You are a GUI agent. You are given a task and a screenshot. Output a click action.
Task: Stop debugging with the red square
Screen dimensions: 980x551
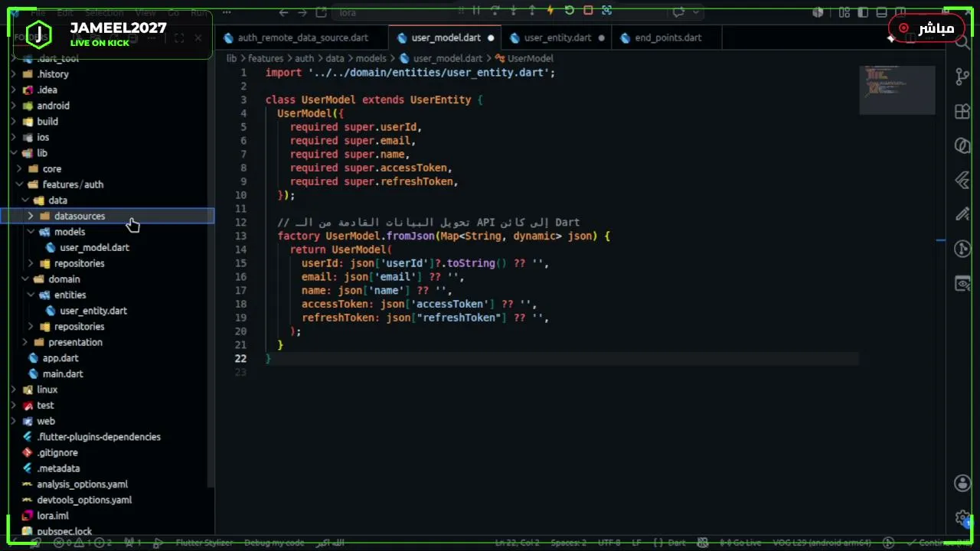[x=588, y=11]
